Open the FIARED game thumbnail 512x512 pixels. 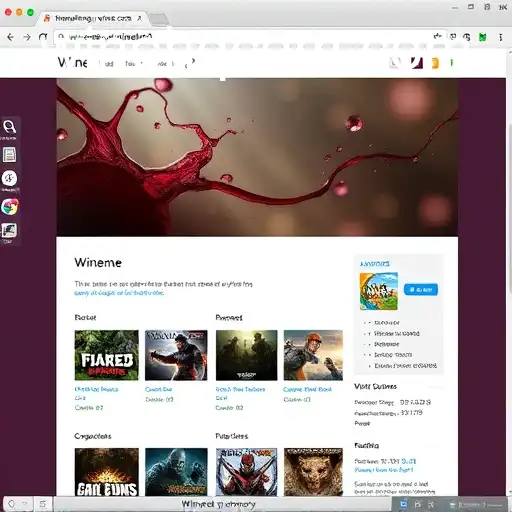tap(106, 355)
